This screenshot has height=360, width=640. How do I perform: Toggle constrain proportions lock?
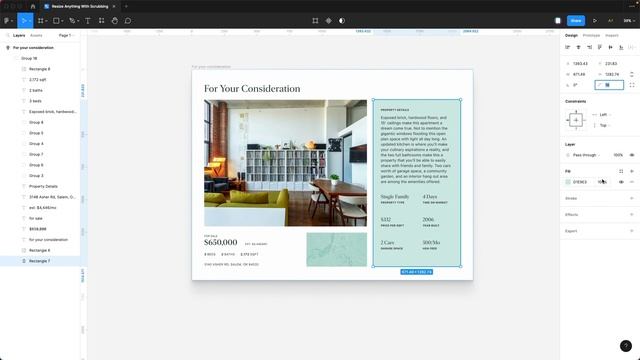(x=632, y=74)
